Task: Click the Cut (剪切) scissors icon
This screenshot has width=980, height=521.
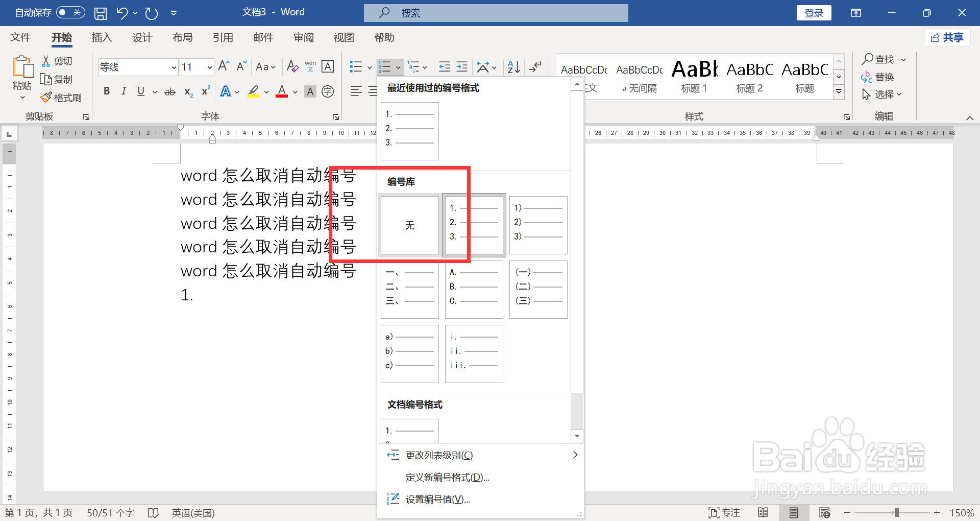Action: (x=46, y=61)
